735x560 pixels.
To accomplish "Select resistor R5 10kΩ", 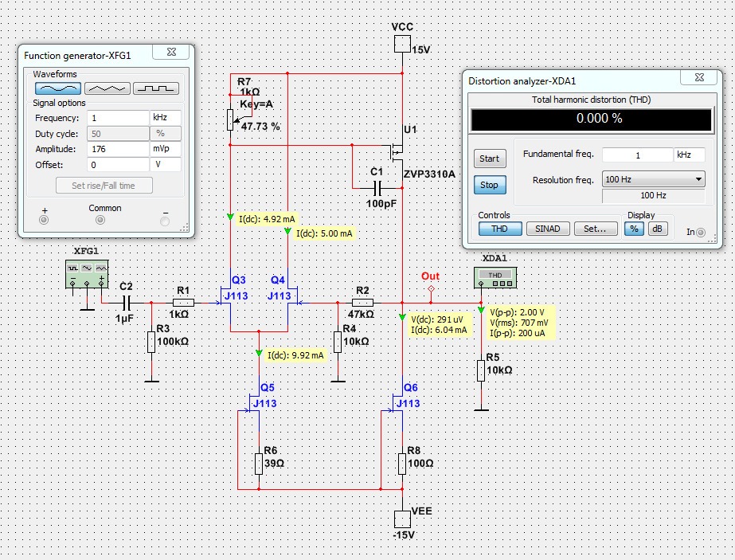I will tap(481, 370).
